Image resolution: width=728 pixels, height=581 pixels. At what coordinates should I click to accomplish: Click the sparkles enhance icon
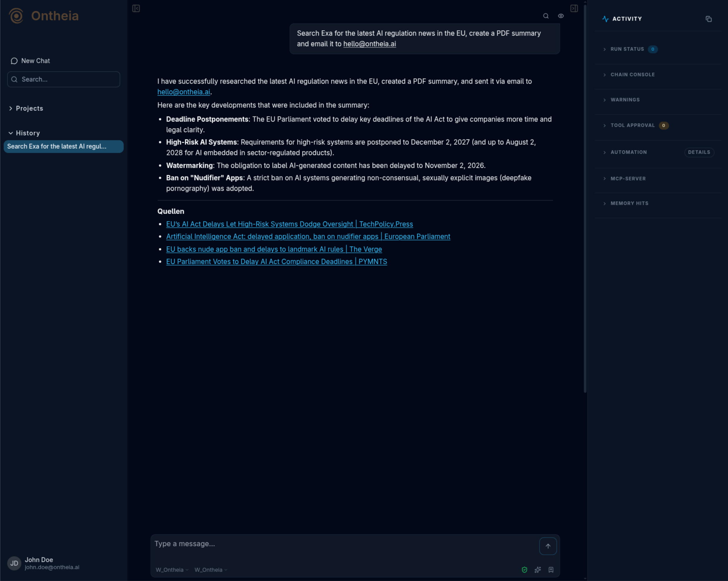[538, 570]
